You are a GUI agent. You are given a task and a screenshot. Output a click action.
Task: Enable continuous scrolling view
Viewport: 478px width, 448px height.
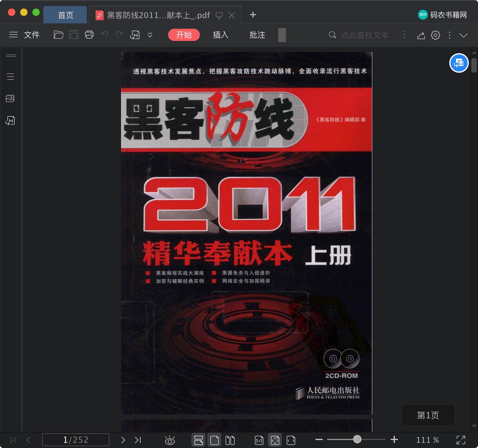pyautogui.click(x=199, y=440)
